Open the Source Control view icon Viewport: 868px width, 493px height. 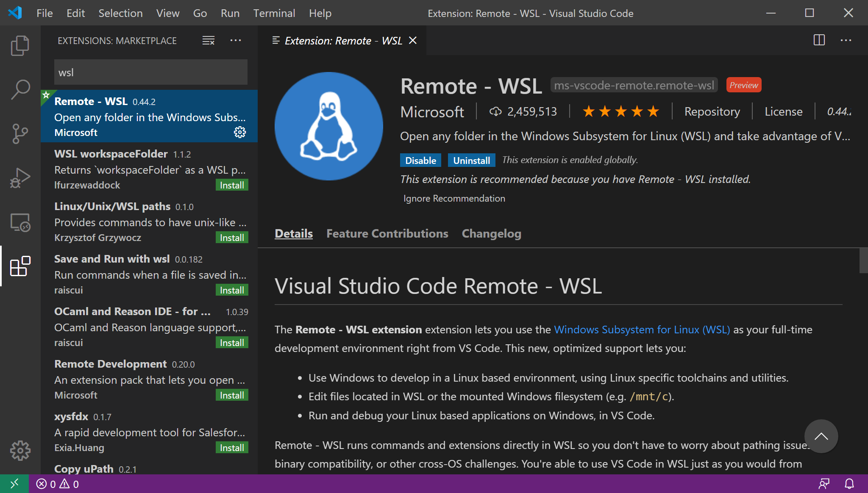click(20, 134)
